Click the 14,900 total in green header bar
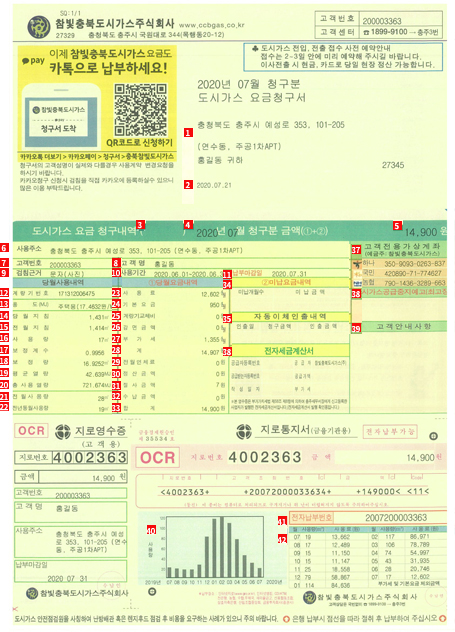Viewport: 455px width, 632px height. coord(421,232)
